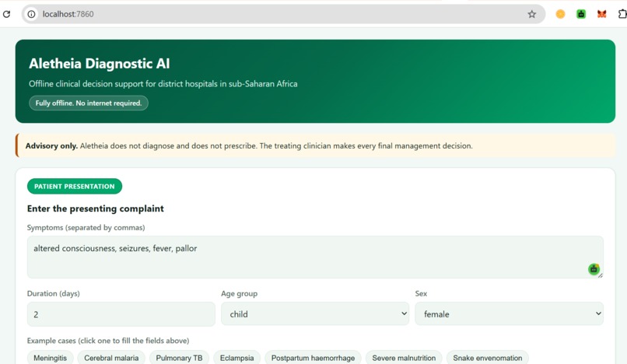The height and width of the screenshot is (364, 627).
Task: Click the 'Sex' field label
Action: pyautogui.click(x=421, y=293)
